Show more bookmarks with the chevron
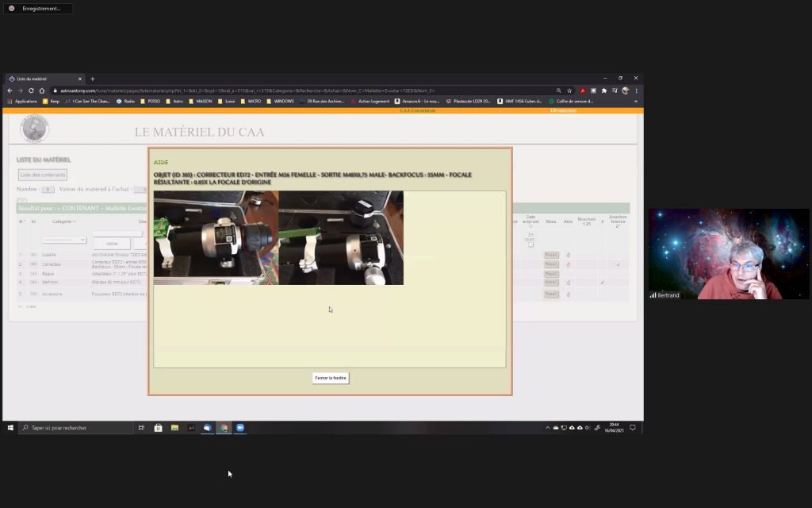 pyautogui.click(x=636, y=102)
